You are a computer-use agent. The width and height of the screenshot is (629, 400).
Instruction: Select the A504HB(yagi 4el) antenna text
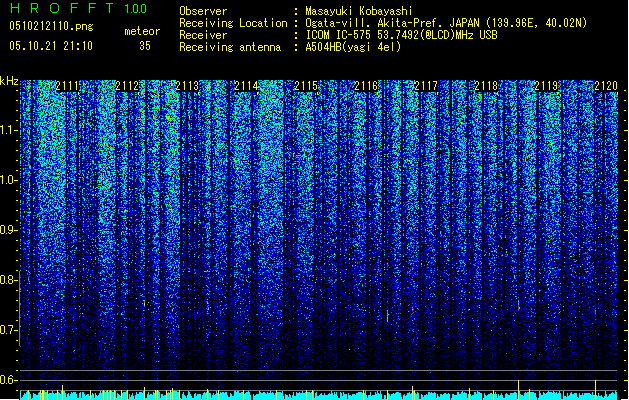pos(353,47)
